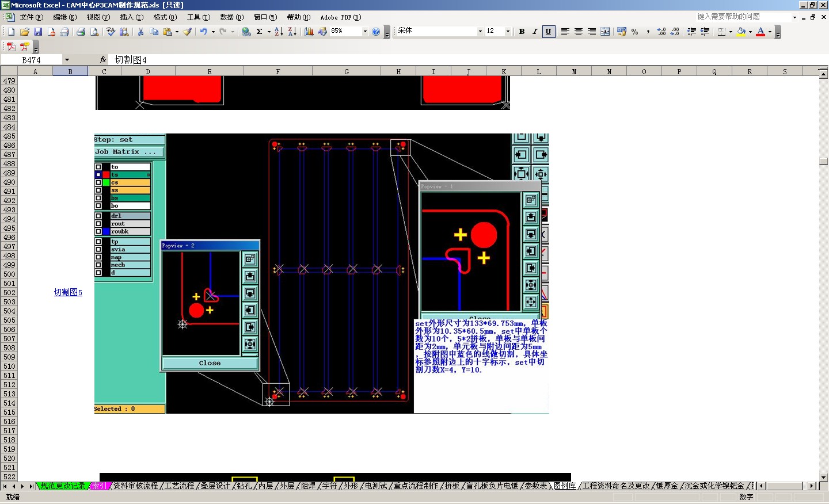Open the font size 12 dropdown
This screenshot has width=829, height=504.
(x=508, y=32)
